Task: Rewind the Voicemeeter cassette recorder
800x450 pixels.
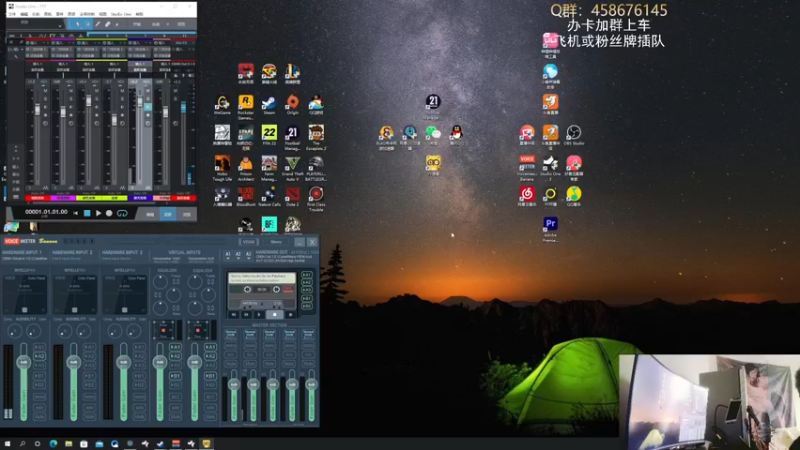Action: 234,315
